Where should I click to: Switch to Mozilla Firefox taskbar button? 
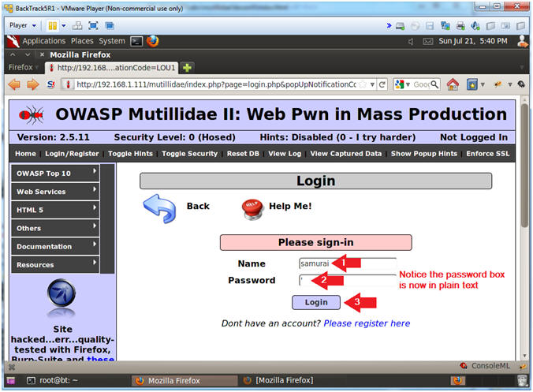click(184, 381)
